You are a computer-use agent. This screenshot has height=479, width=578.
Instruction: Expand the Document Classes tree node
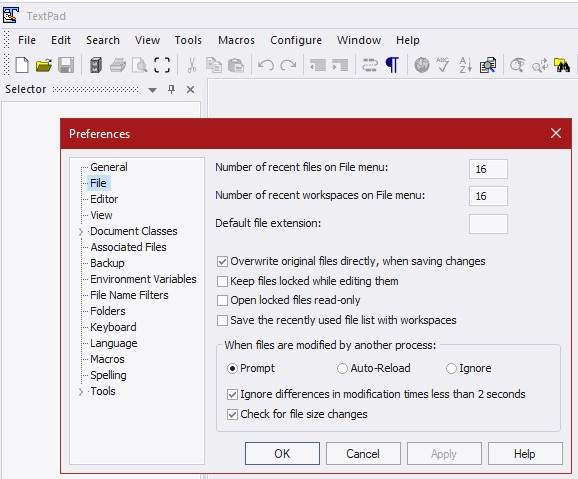(81, 232)
